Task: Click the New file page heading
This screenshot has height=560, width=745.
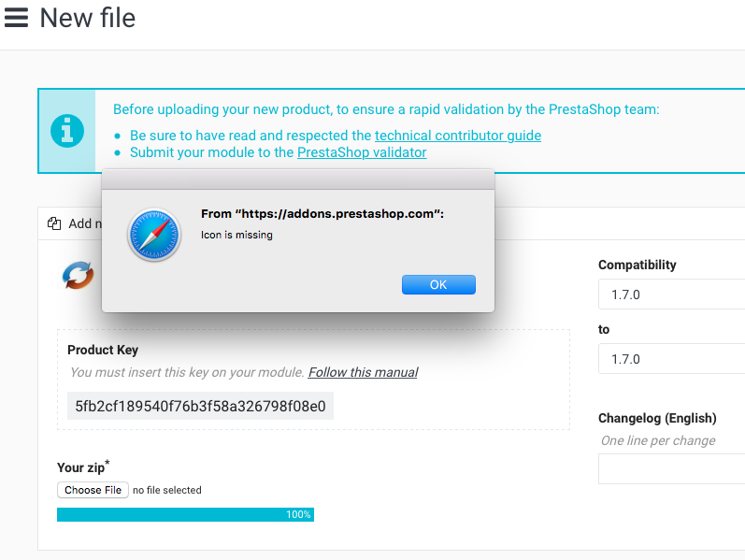Action: coord(87,17)
